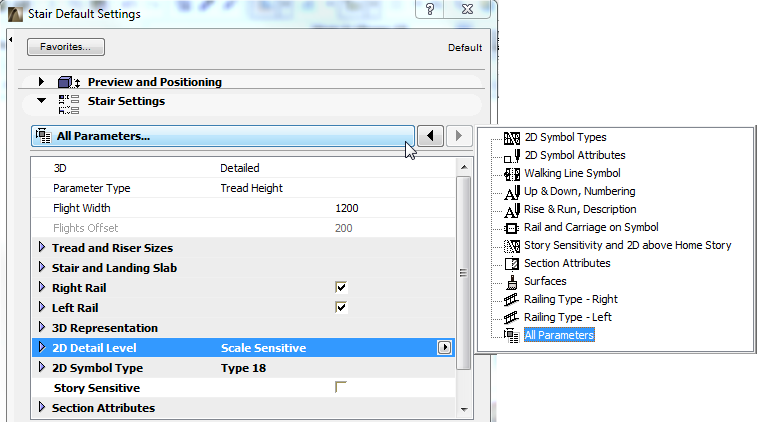
Task: Choose Railing Type - Right page
Action: (571, 299)
